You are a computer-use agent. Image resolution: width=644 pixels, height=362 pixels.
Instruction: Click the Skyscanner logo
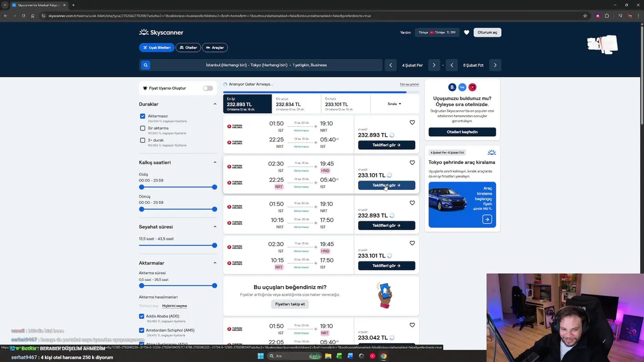(161, 32)
